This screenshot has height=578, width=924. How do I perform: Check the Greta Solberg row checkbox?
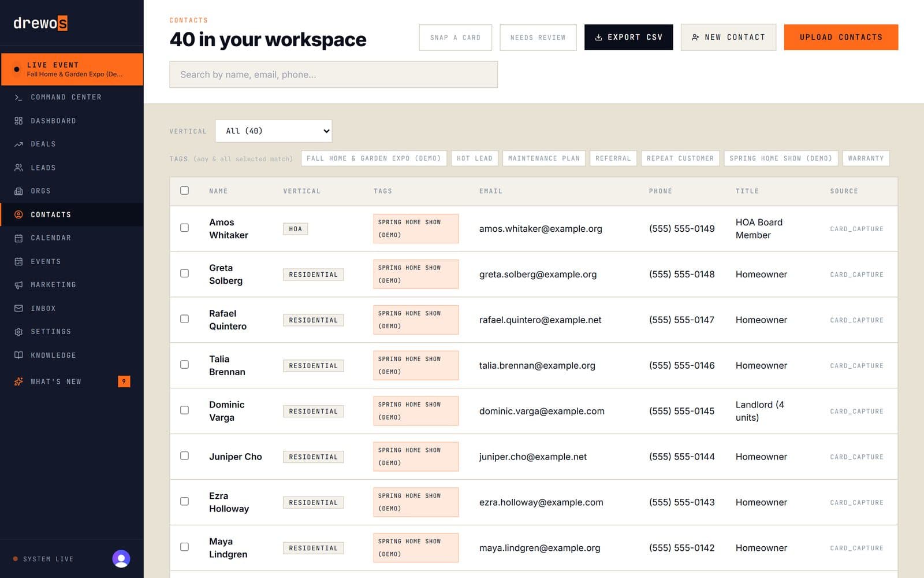pos(184,273)
